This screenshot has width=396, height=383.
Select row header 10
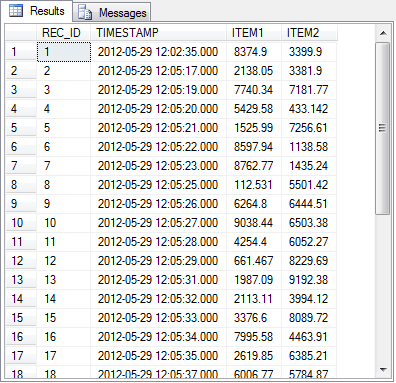pyautogui.click(x=21, y=223)
